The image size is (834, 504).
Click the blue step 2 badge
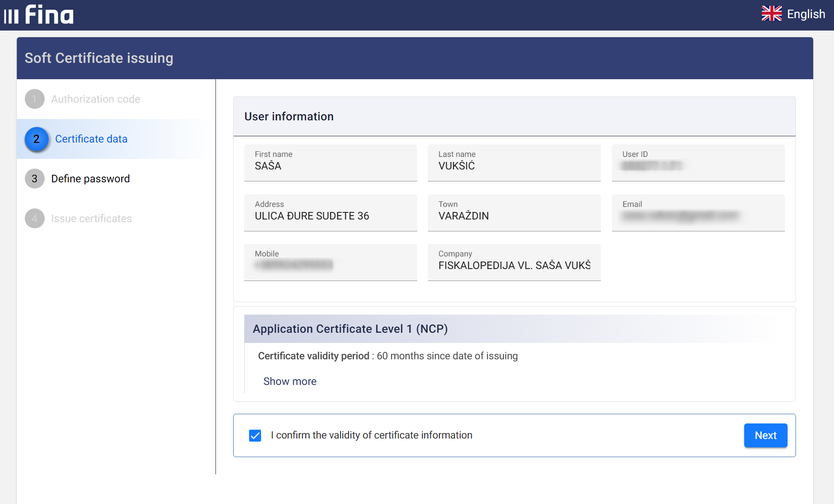[36, 139]
